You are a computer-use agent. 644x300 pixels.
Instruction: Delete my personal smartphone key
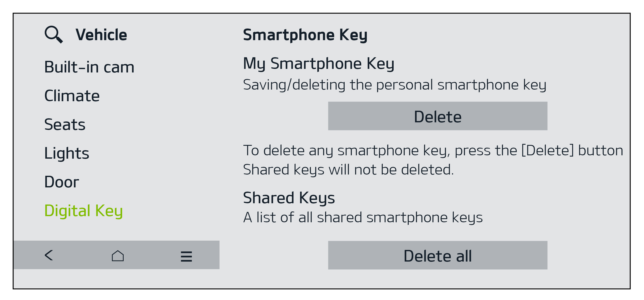438,116
